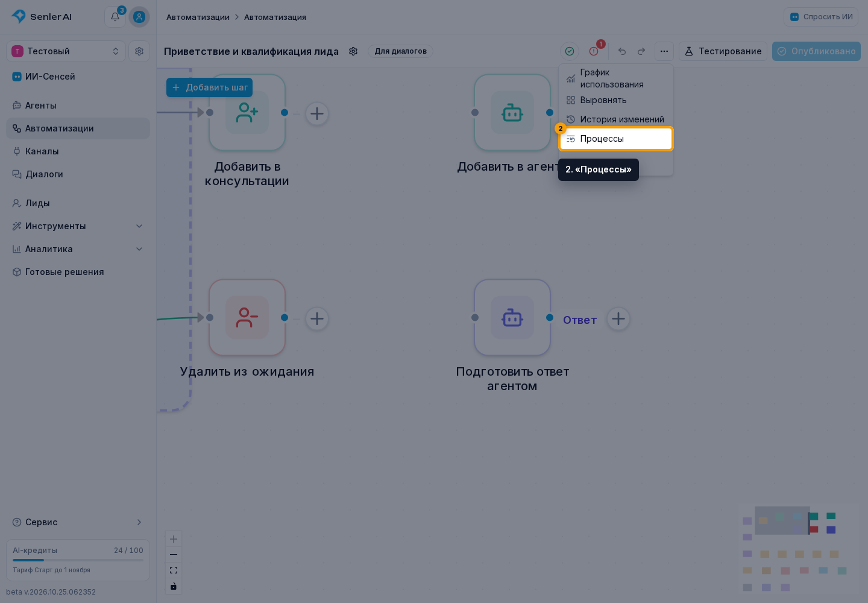Screen dimensions: 868x603
Task: Go to Автоматизации breadcrumb link
Action: click(x=198, y=17)
